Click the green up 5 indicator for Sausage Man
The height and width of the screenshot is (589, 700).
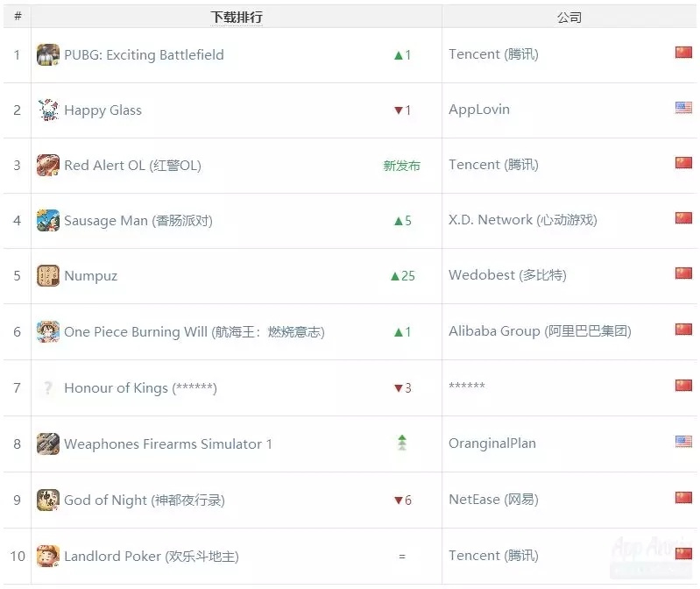pyautogui.click(x=403, y=221)
